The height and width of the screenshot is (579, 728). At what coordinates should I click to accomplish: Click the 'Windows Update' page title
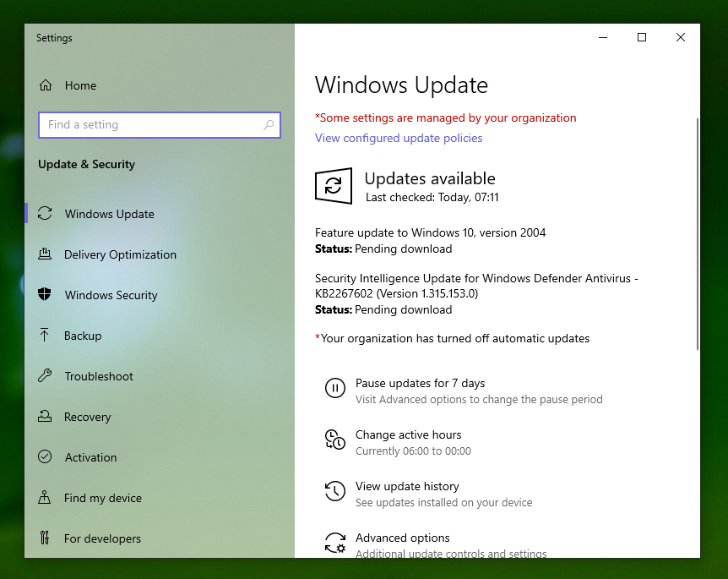click(x=401, y=85)
